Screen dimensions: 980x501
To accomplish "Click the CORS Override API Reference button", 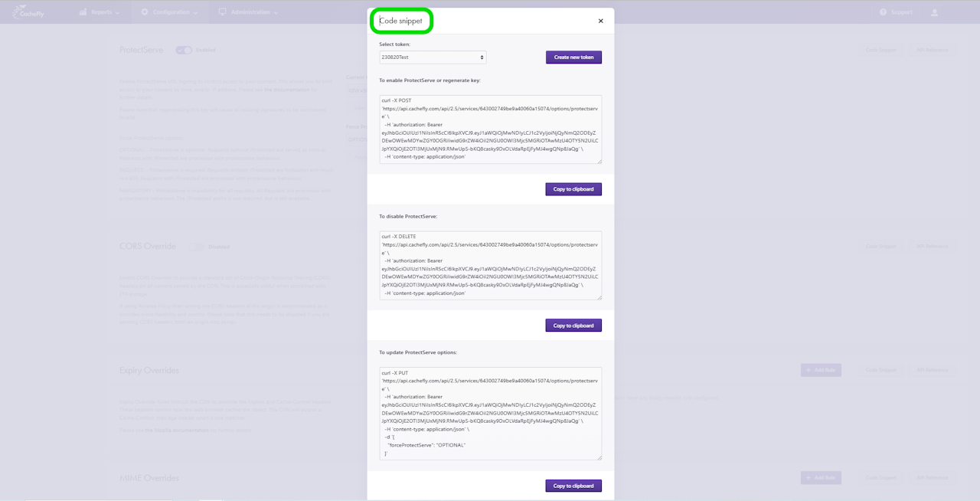I will (932, 247).
